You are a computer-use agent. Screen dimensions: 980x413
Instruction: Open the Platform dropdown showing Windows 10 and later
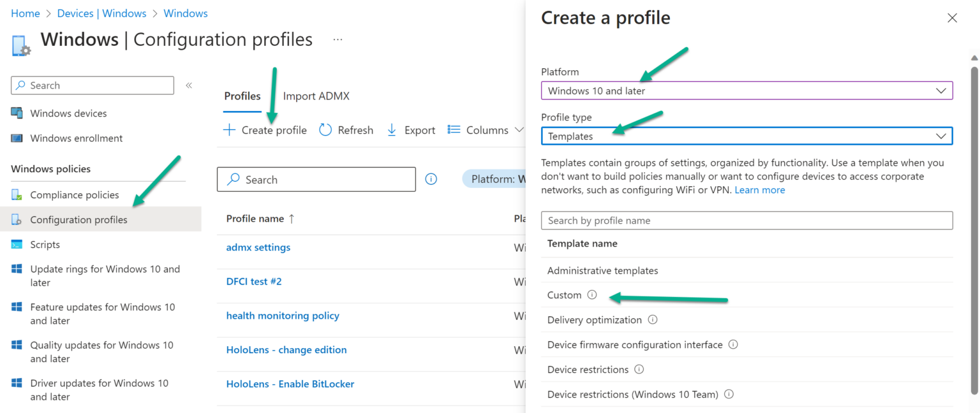pyautogui.click(x=746, y=91)
